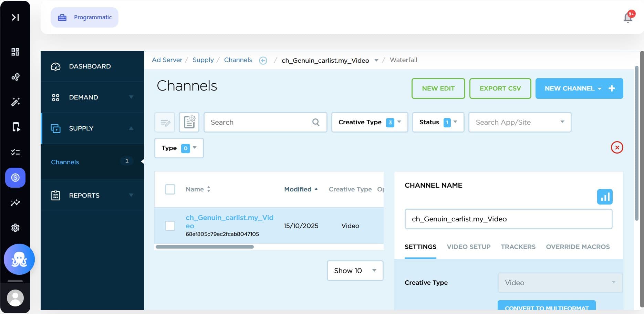This screenshot has width=644, height=314.
Task: Click the 15/10/2025 modified date cell
Action: click(x=301, y=226)
